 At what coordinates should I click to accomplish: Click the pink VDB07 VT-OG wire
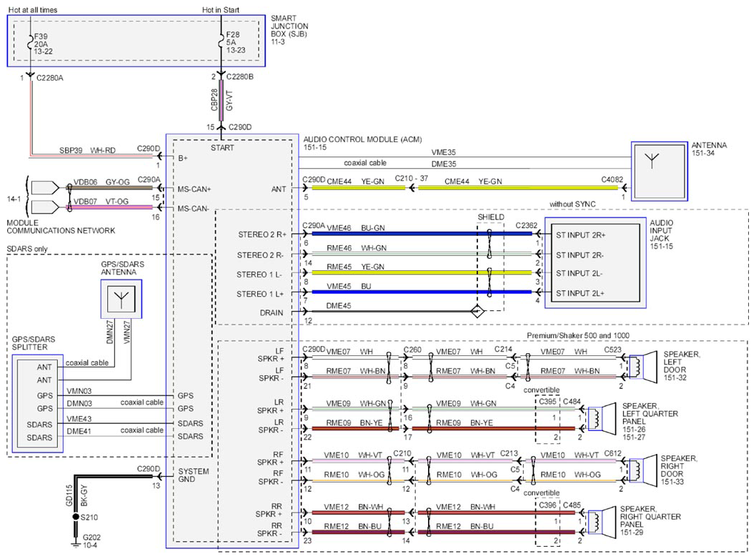(x=112, y=207)
